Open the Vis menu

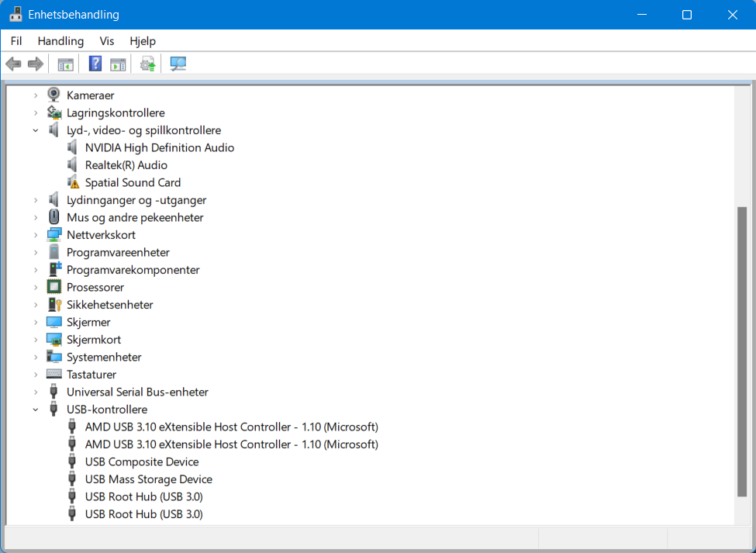click(x=106, y=40)
